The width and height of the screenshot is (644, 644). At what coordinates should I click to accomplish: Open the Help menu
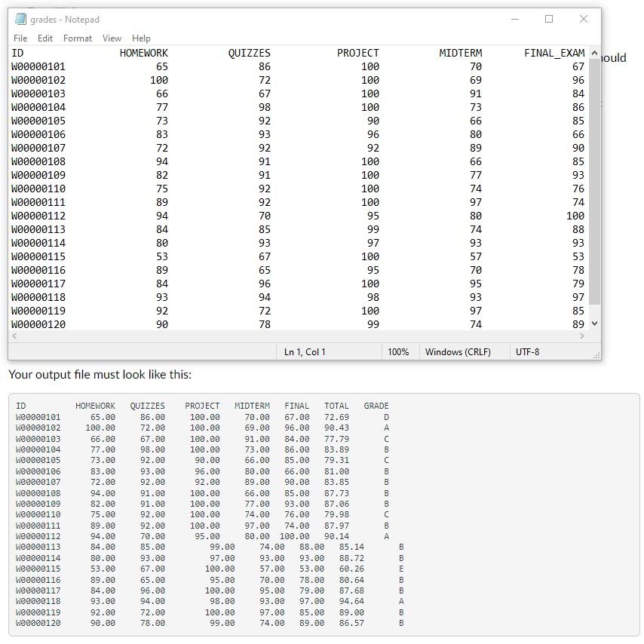(x=140, y=38)
